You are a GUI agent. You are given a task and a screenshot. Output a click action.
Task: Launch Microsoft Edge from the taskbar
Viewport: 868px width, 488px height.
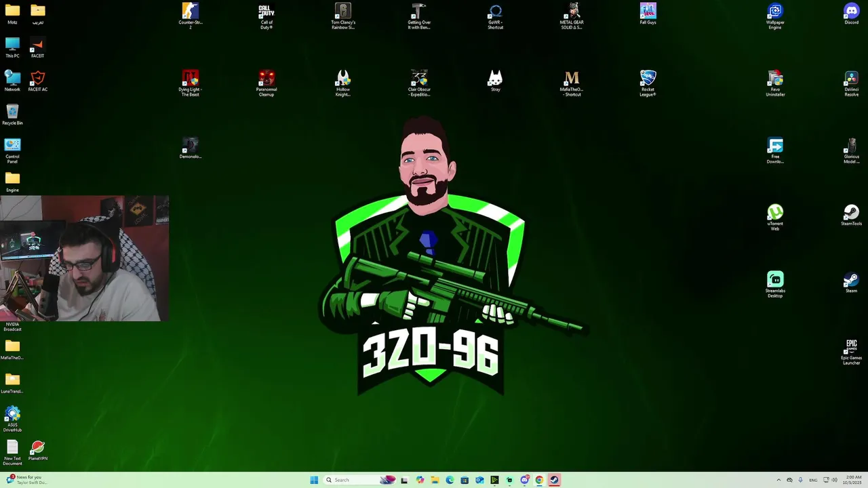[450, 480]
